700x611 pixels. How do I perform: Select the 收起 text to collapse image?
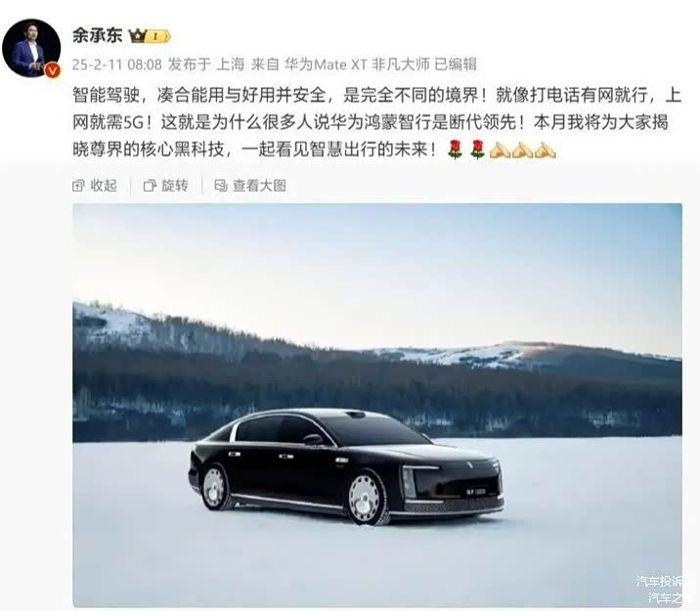click(x=104, y=186)
